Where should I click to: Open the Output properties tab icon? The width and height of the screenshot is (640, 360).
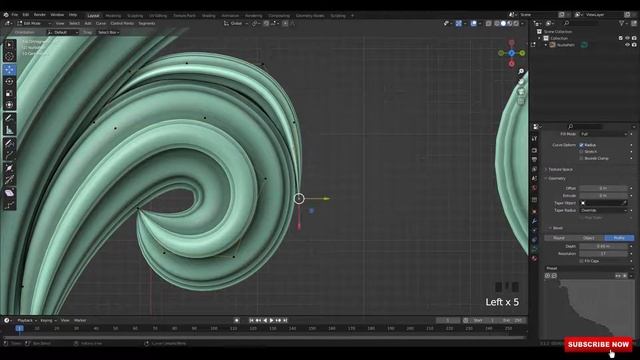(534, 160)
